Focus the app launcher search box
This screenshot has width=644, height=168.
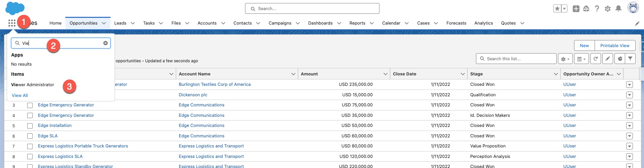(61, 43)
